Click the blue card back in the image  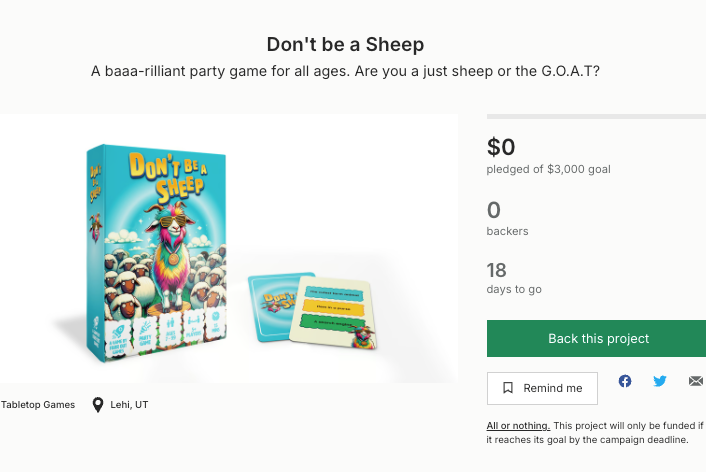coord(270,305)
